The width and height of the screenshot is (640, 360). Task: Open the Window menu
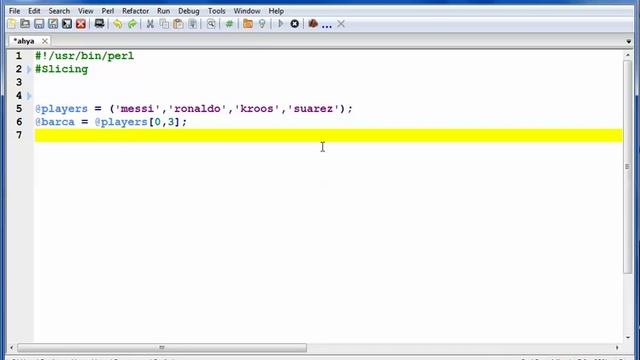click(x=247, y=11)
